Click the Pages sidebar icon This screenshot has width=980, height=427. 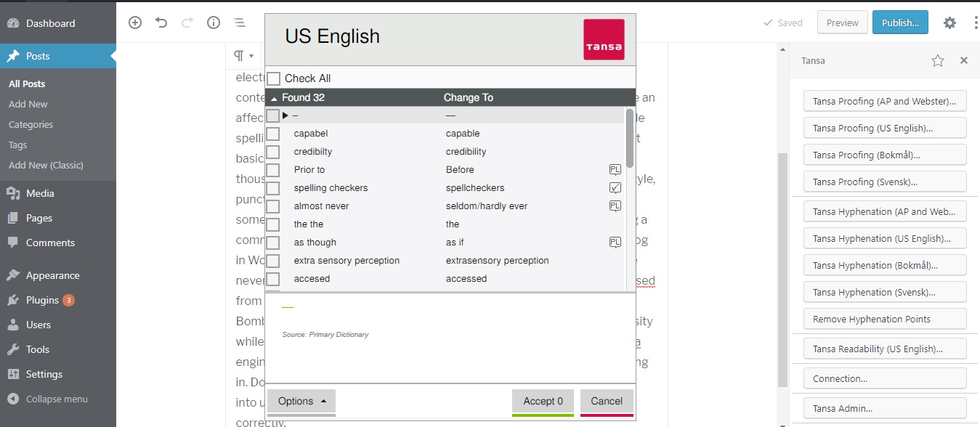pyautogui.click(x=13, y=218)
